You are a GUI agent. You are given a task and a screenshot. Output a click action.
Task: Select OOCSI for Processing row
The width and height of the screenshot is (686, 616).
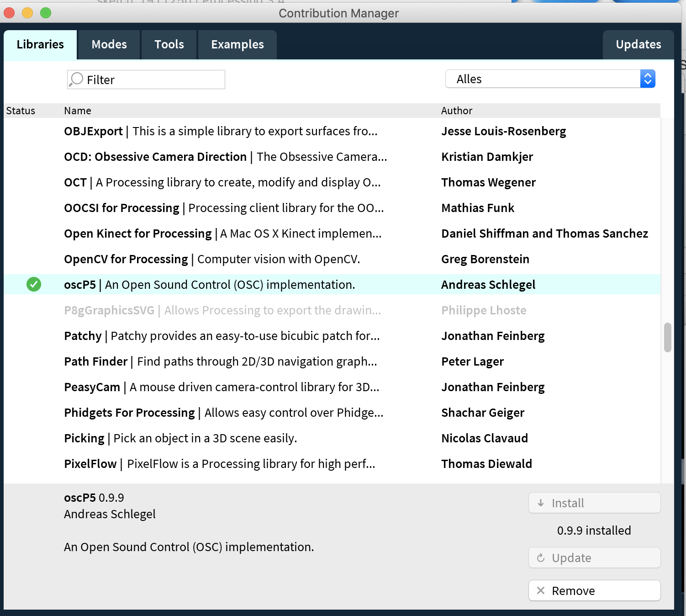coord(332,208)
